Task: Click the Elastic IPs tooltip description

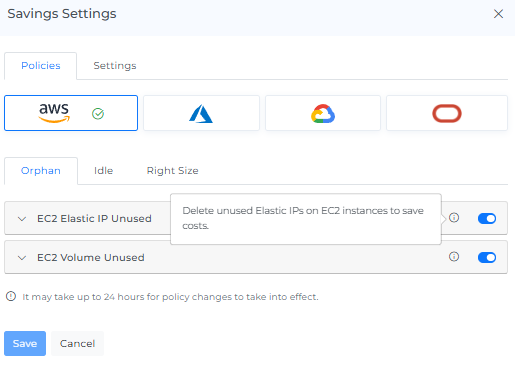Action: click(x=303, y=218)
